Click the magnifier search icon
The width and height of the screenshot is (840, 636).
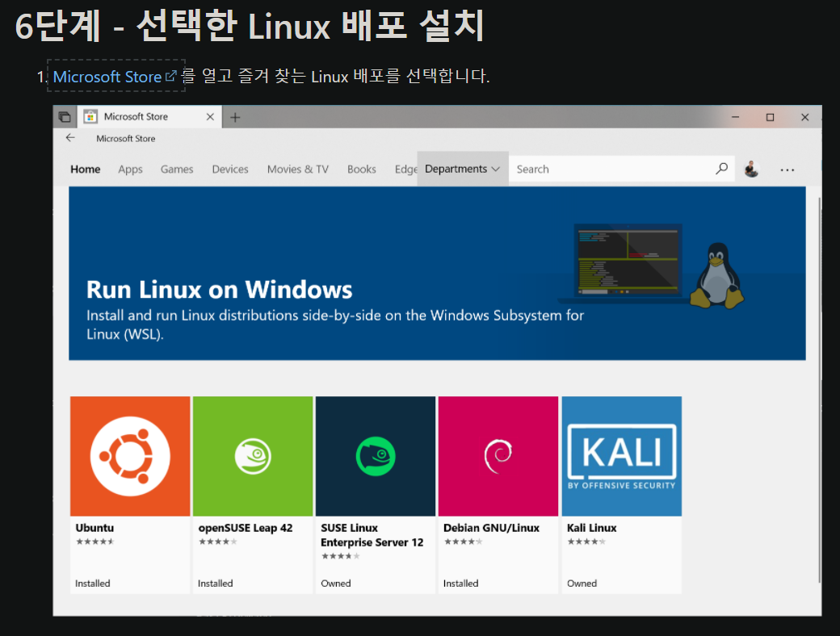721,169
